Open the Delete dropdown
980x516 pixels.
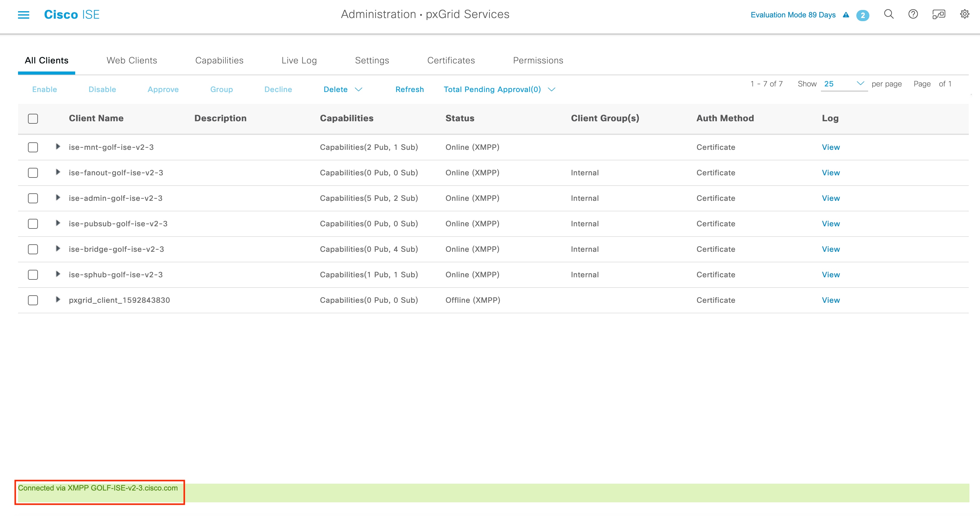343,90
